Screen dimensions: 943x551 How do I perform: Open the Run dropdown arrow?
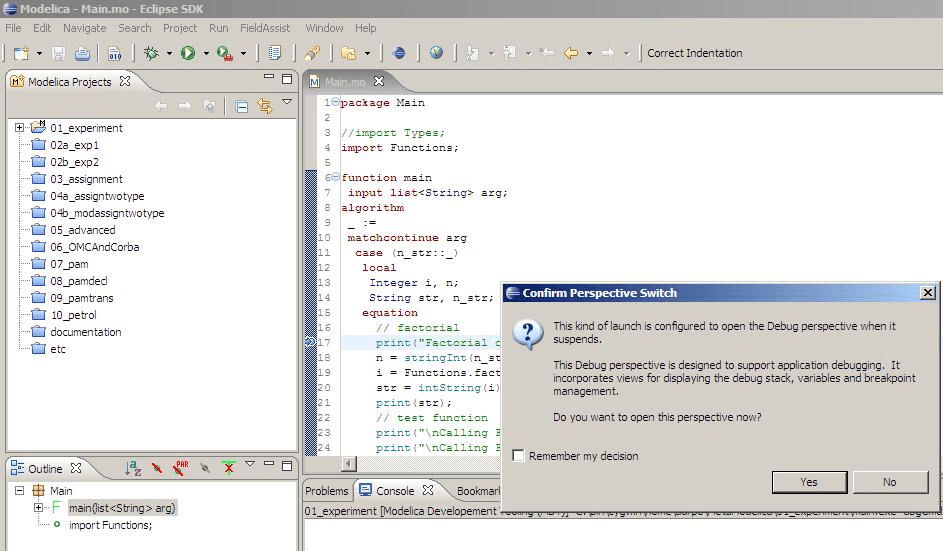[206, 53]
